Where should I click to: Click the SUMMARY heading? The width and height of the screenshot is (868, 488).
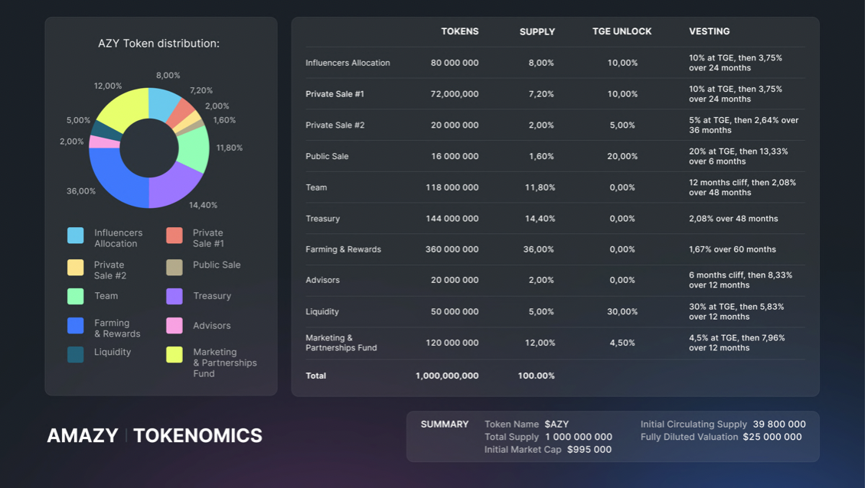click(445, 425)
